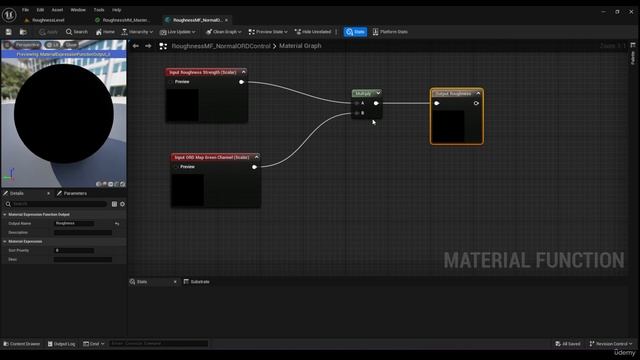The image size is (640, 360).
Task: Open the Clean Graph dropdown
Action: tap(224, 32)
